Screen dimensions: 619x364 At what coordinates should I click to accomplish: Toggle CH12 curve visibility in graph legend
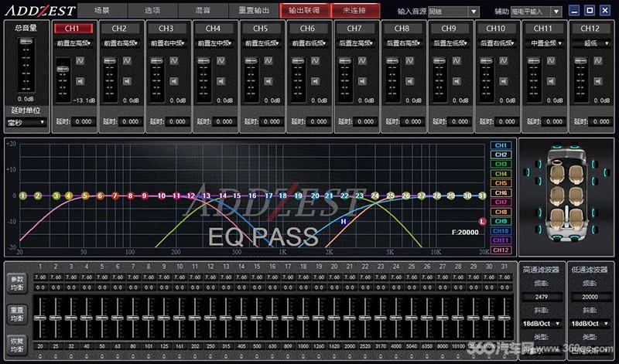501,250
